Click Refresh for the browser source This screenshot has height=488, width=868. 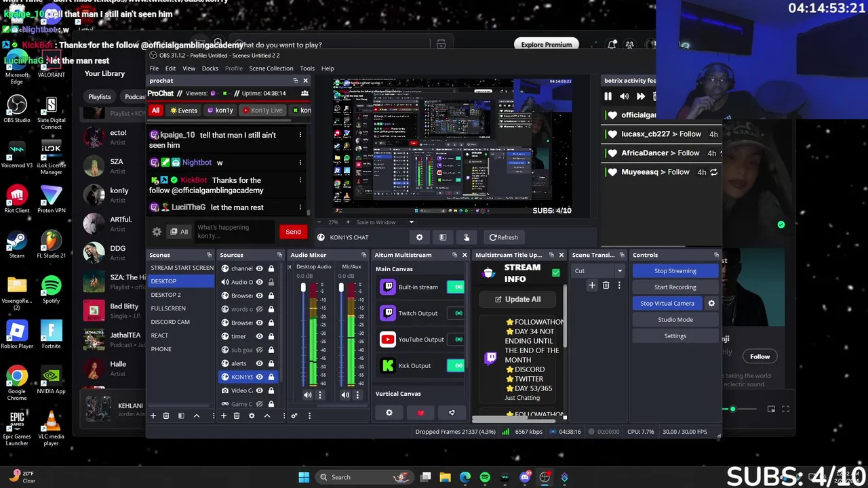(504, 237)
